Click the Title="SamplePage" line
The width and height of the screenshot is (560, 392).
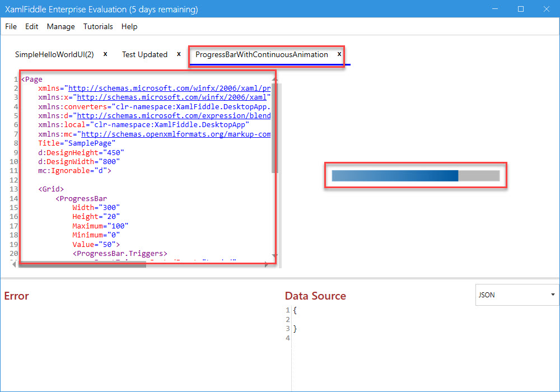(x=77, y=143)
